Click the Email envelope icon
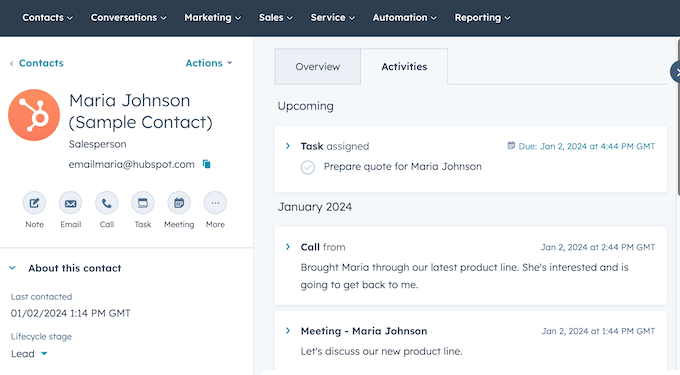680x375 pixels. 71,203
